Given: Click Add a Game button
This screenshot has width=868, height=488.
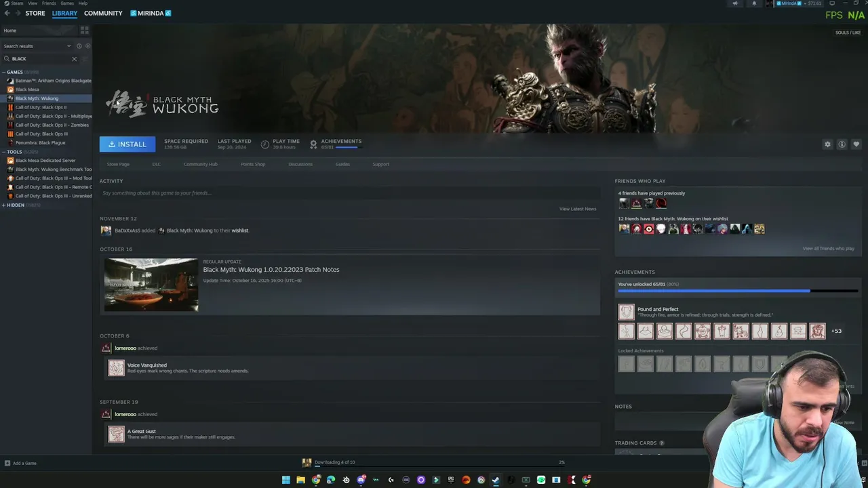Looking at the screenshot, I should (x=20, y=464).
